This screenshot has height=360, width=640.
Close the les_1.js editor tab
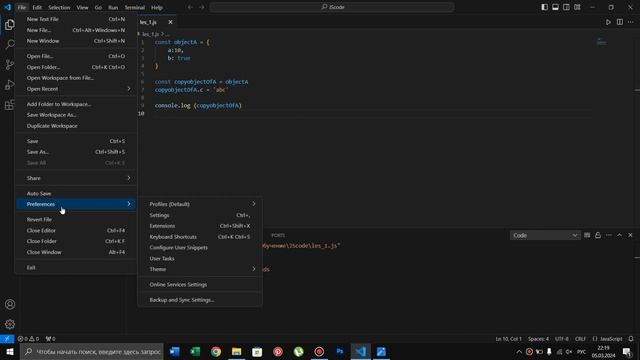(170, 22)
